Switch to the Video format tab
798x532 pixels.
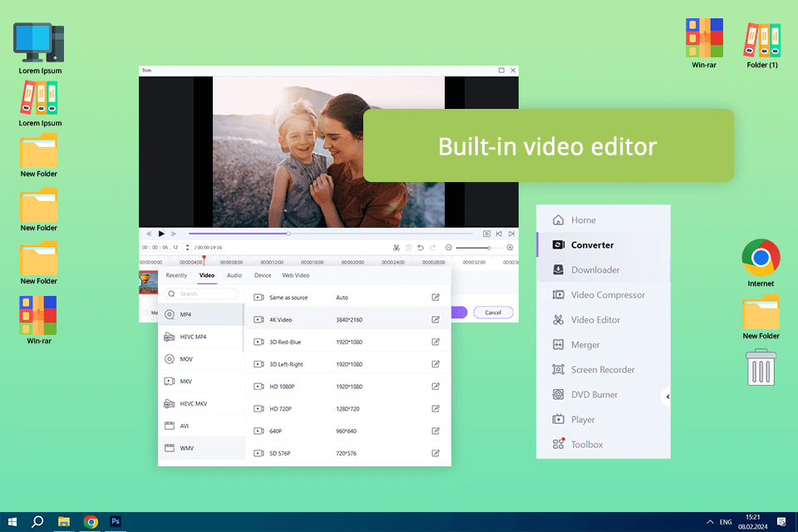(x=207, y=275)
